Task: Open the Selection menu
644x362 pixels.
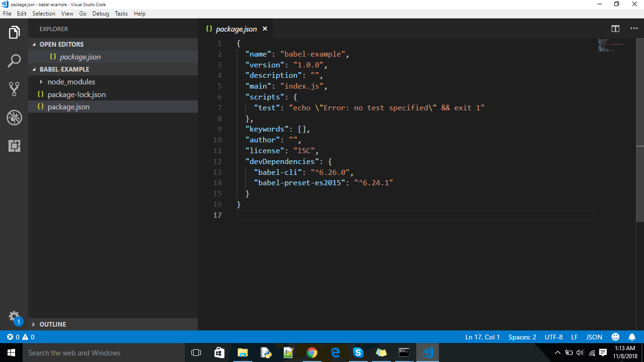Action: point(44,14)
